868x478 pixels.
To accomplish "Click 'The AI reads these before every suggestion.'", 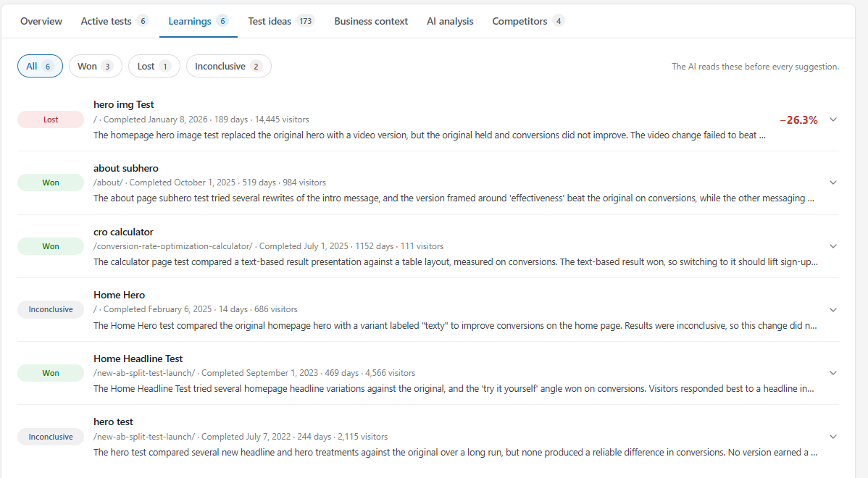I will click(755, 67).
